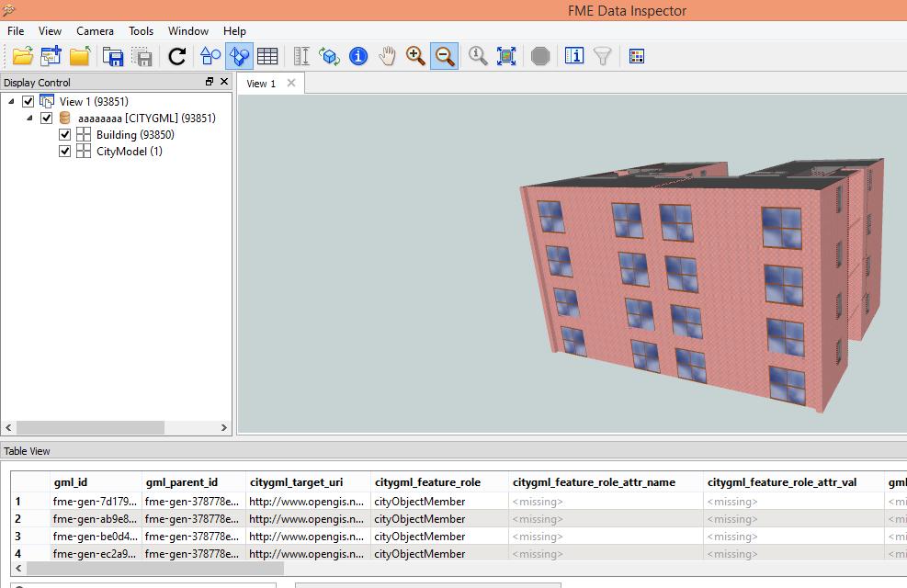Click the citygml_feature_role_attr_val column header
Screen dimensions: 907x588
(794, 482)
